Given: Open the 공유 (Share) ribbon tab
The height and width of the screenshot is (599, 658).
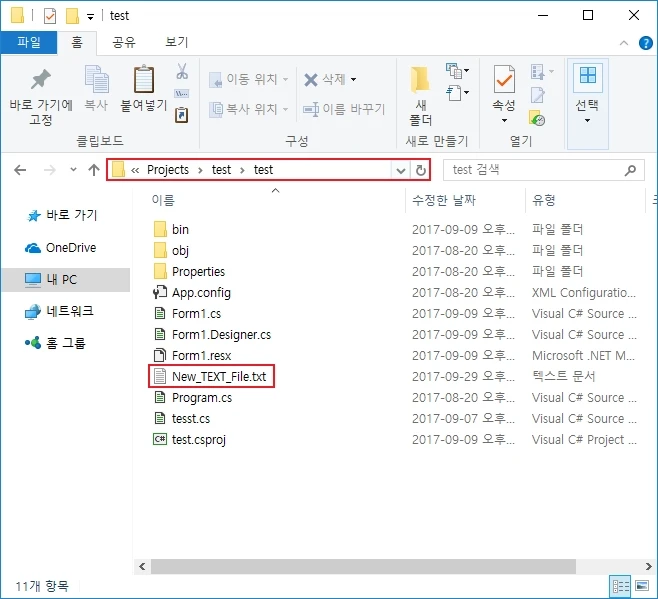Looking at the screenshot, I should 123,42.
